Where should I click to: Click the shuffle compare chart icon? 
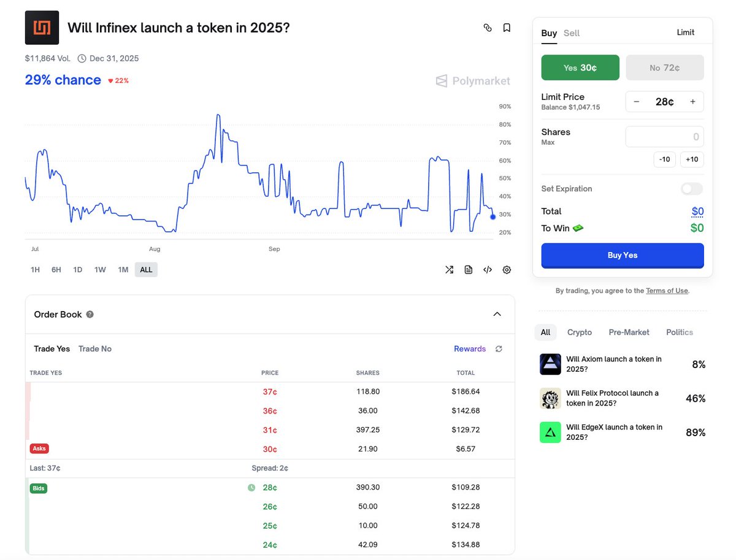[449, 270]
